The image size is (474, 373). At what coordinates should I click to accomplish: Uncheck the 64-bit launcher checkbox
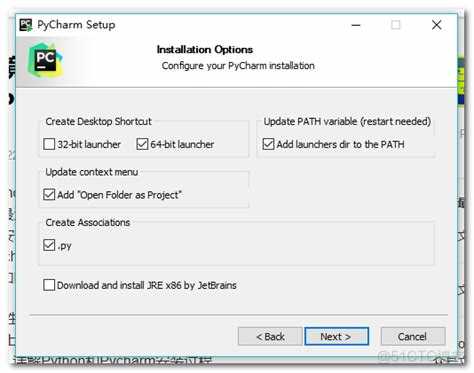[x=142, y=144]
